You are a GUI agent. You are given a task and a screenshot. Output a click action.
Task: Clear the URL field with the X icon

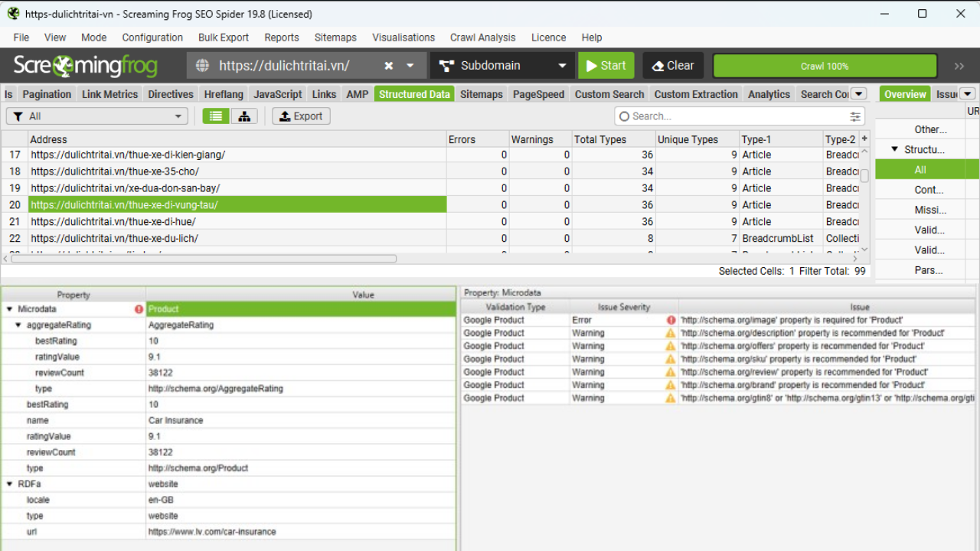(389, 66)
